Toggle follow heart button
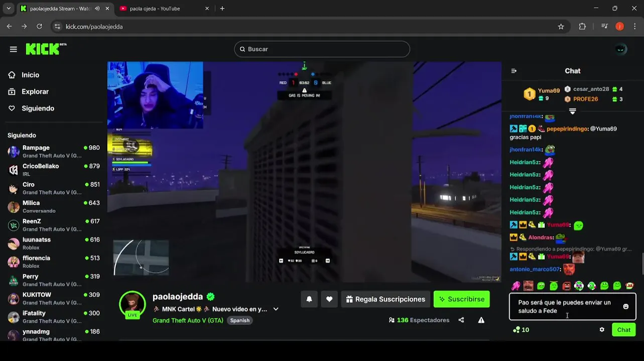This screenshot has height=361, width=644. pyautogui.click(x=329, y=299)
